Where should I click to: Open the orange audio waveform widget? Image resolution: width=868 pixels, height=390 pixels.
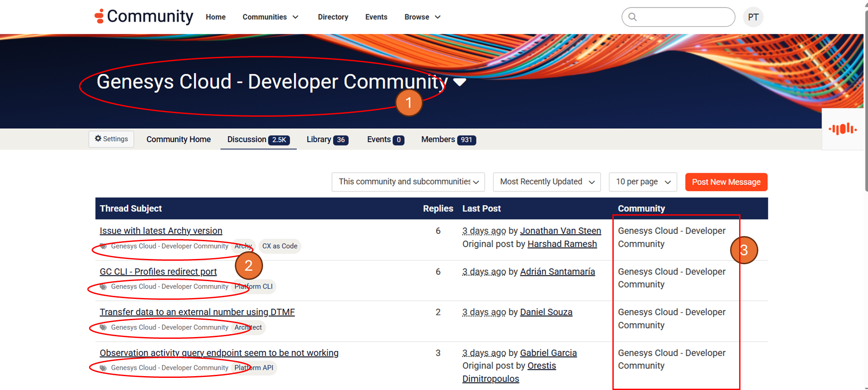pyautogui.click(x=842, y=129)
